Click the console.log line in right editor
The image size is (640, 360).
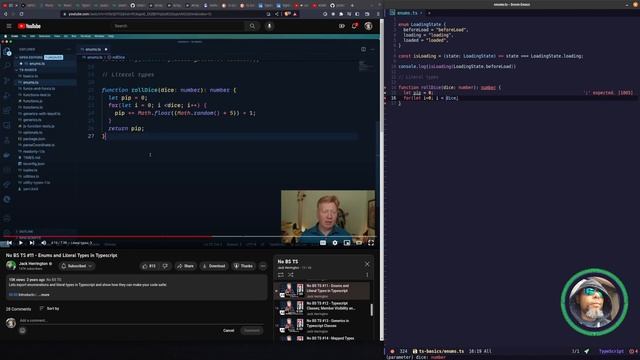(x=457, y=66)
